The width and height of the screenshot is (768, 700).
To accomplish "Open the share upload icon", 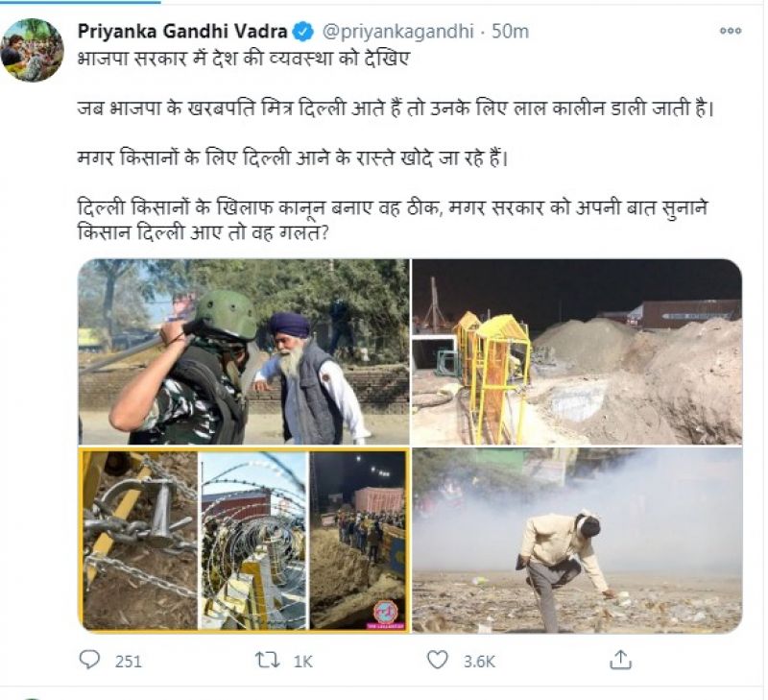I will [620, 660].
